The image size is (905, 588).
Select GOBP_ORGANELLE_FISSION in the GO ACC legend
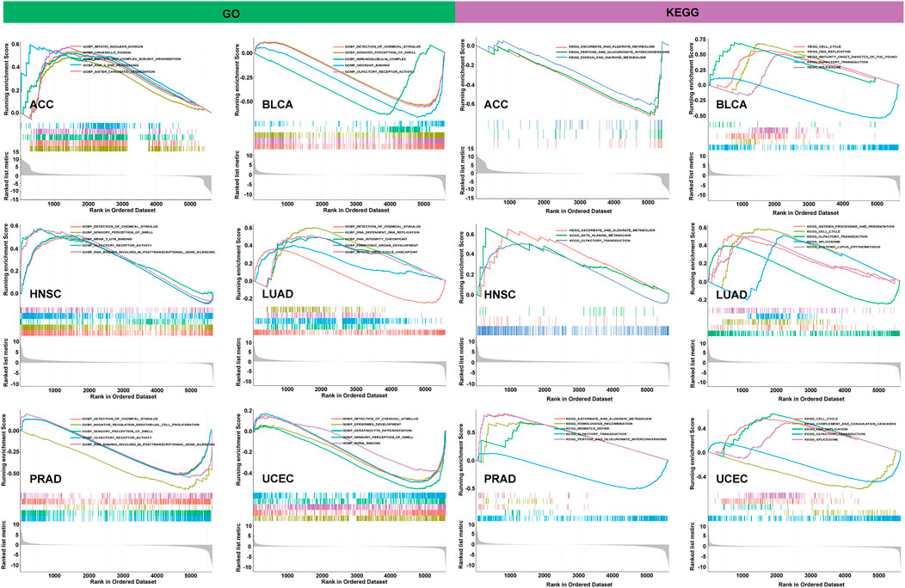coord(108,52)
